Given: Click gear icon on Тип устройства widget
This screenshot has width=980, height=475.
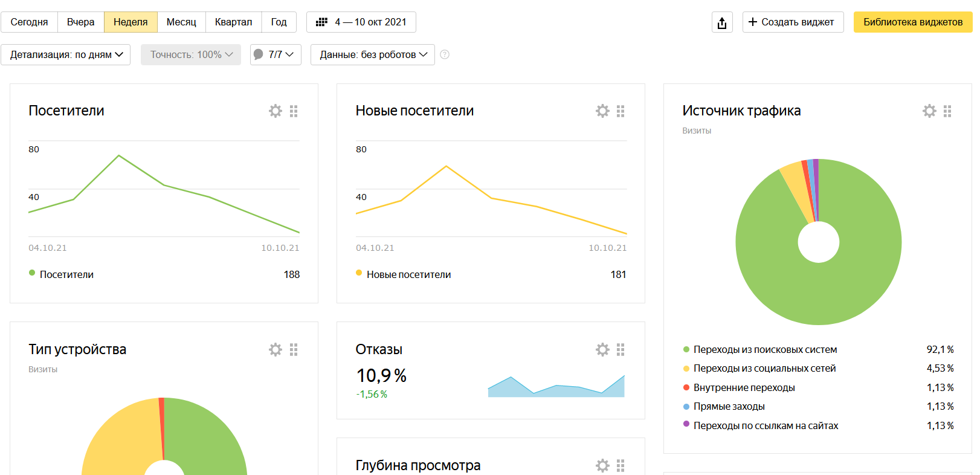Looking at the screenshot, I should 276,350.
